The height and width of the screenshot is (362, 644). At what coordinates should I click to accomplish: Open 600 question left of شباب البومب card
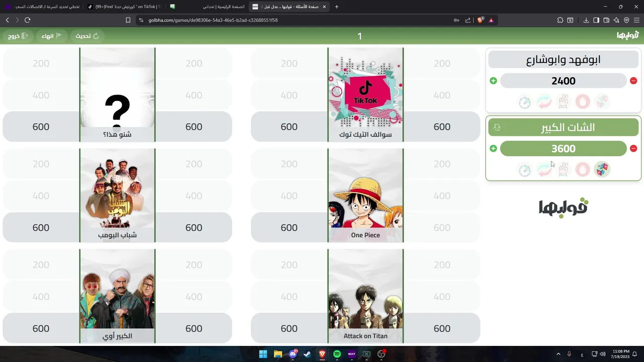coord(41,227)
